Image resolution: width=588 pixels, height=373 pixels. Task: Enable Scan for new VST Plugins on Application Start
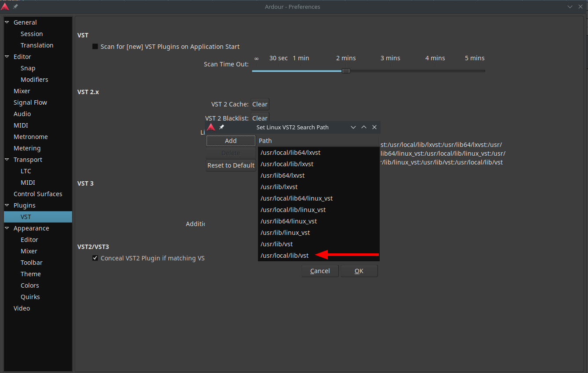pyautogui.click(x=95, y=47)
